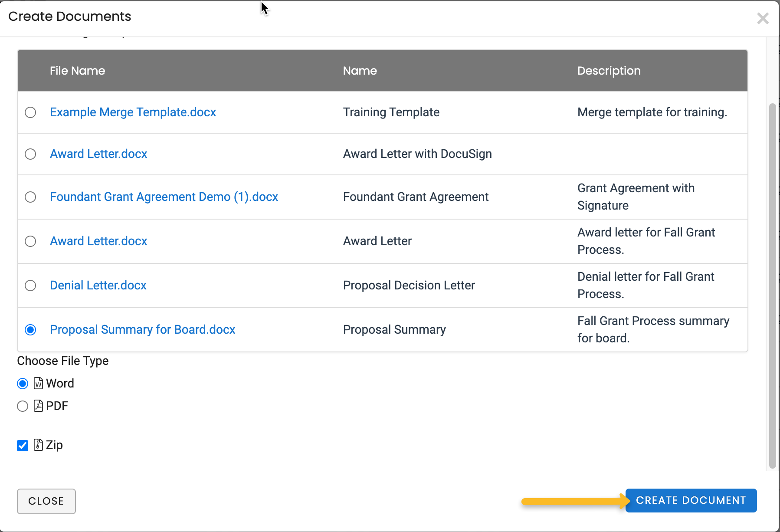This screenshot has width=780, height=532.
Task: Select the Proposal Summary radio button
Action: point(30,330)
